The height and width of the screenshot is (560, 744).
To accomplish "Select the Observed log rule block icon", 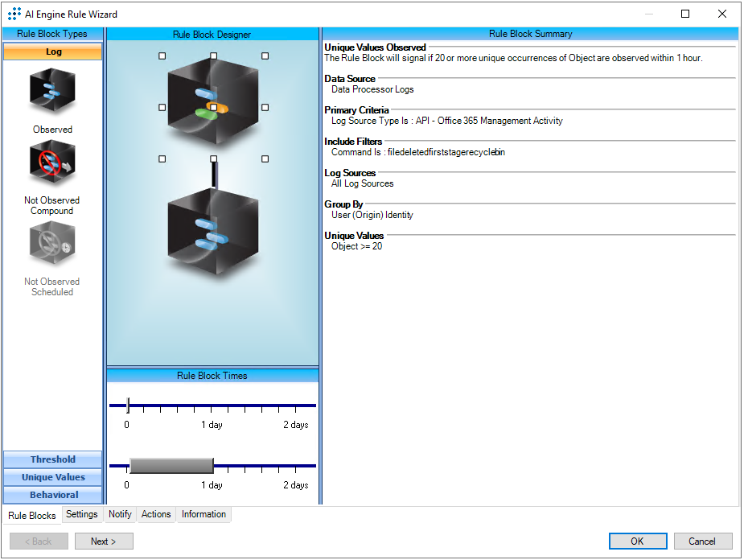I will [52, 92].
